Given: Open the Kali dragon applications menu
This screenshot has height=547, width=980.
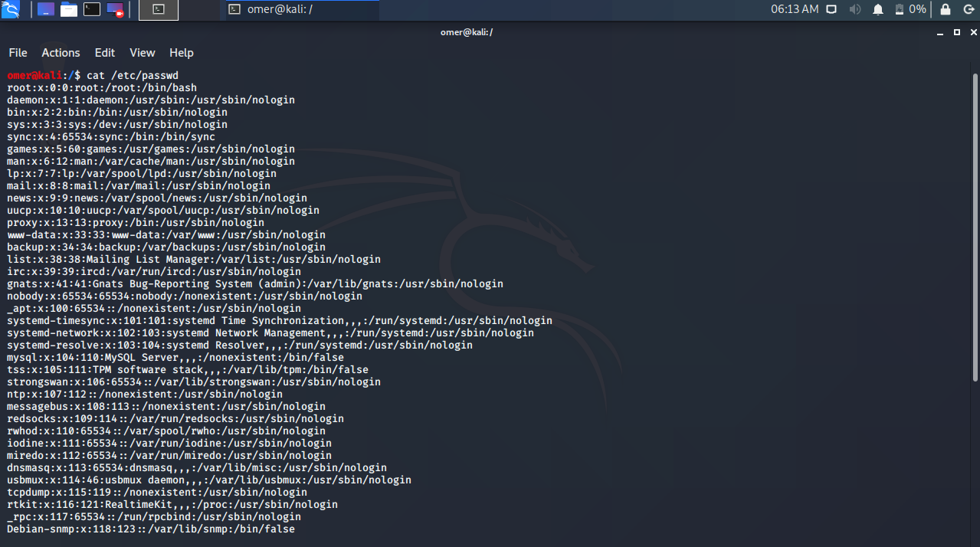Looking at the screenshot, I should 11,10.
